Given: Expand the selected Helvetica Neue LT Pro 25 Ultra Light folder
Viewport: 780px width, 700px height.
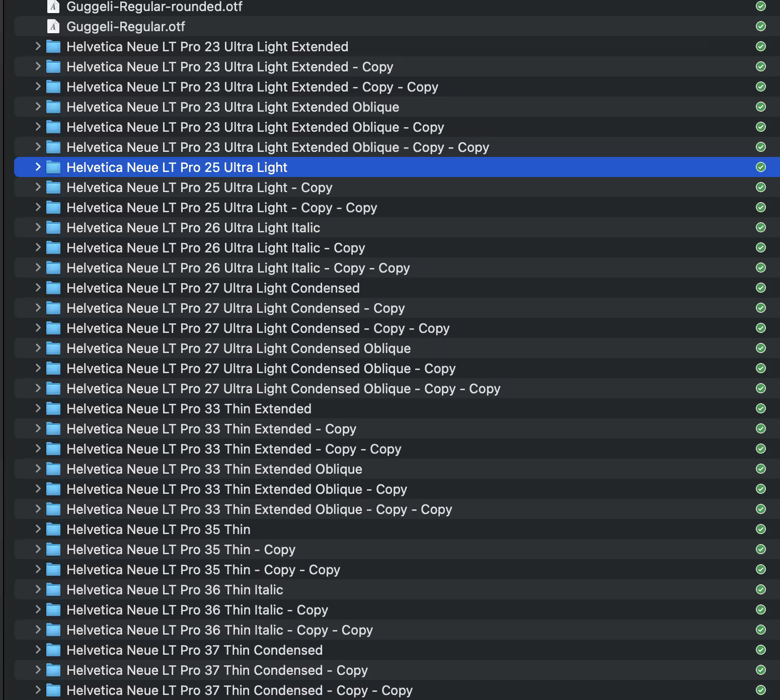Looking at the screenshot, I should point(38,167).
